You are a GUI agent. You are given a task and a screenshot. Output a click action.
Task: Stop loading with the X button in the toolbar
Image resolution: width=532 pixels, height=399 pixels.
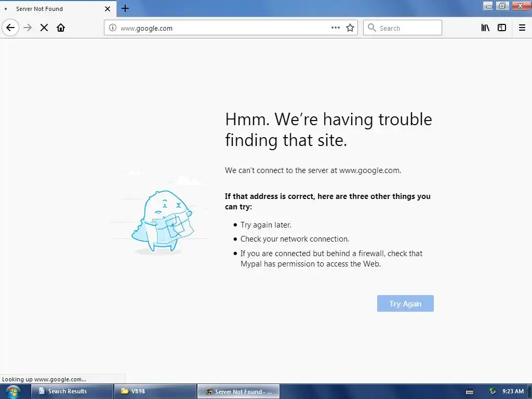click(x=44, y=28)
